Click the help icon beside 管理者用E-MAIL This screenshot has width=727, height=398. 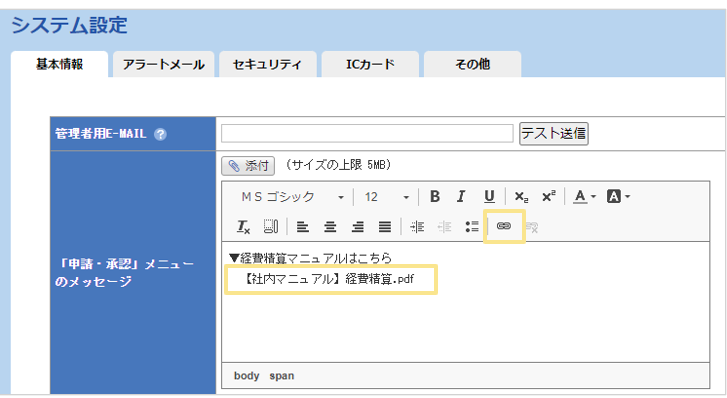[160, 134]
